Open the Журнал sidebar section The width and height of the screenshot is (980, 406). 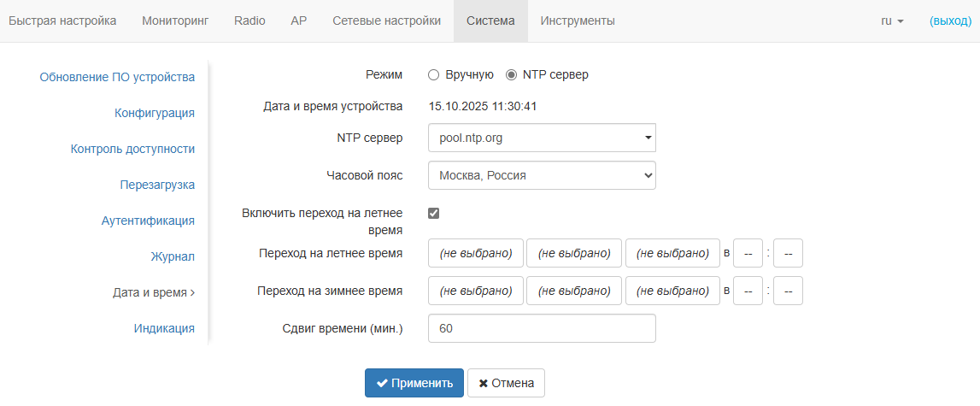pos(173,256)
